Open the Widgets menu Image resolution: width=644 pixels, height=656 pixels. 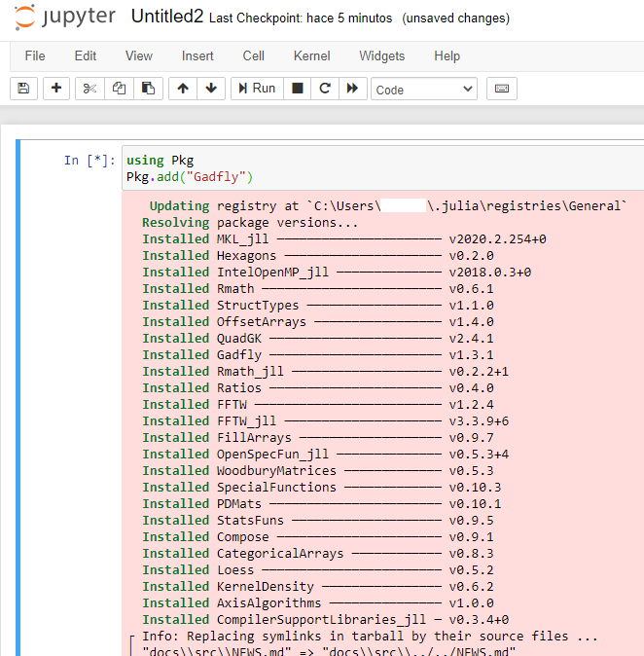[381, 55]
